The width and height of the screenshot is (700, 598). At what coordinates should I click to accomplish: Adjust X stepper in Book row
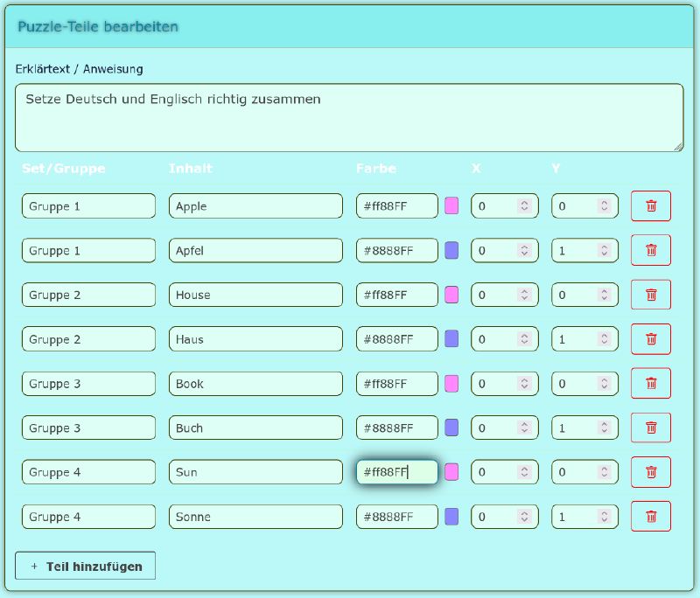click(524, 384)
